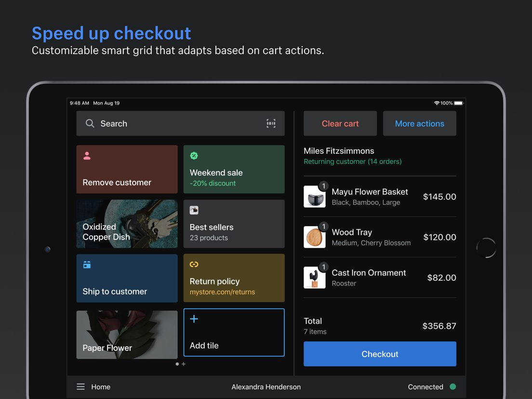Tap the barcode scanner icon in the search bar
532x399 pixels.
[271, 123]
